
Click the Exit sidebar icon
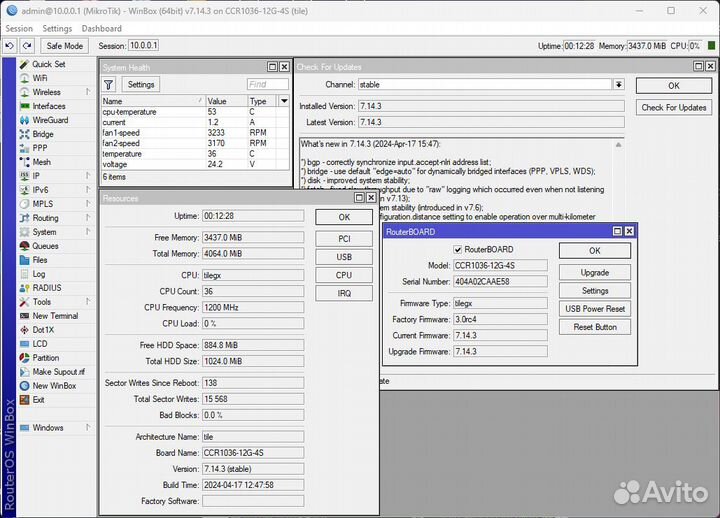coord(24,400)
